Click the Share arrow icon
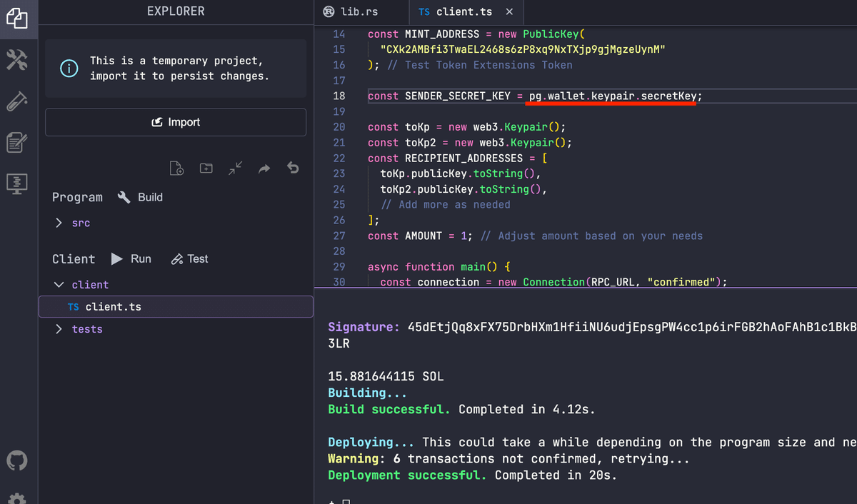Viewport: 857px width, 504px height. pos(264,168)
